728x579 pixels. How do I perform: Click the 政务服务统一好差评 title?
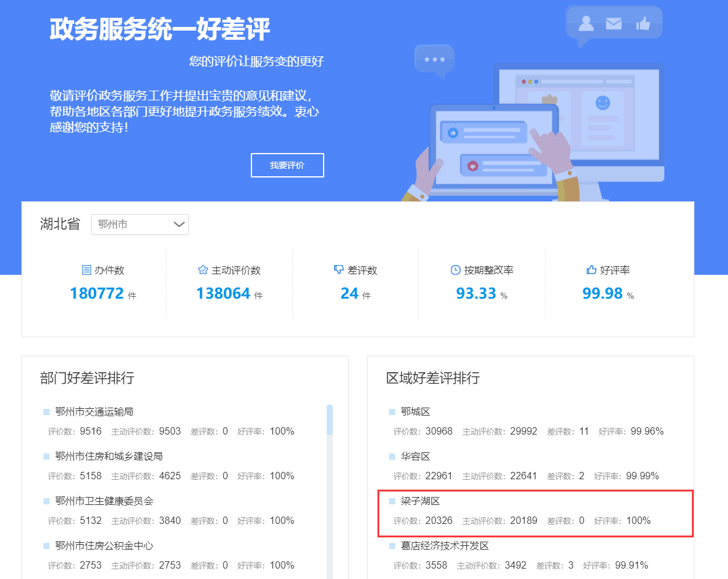[x=160, y=29]
